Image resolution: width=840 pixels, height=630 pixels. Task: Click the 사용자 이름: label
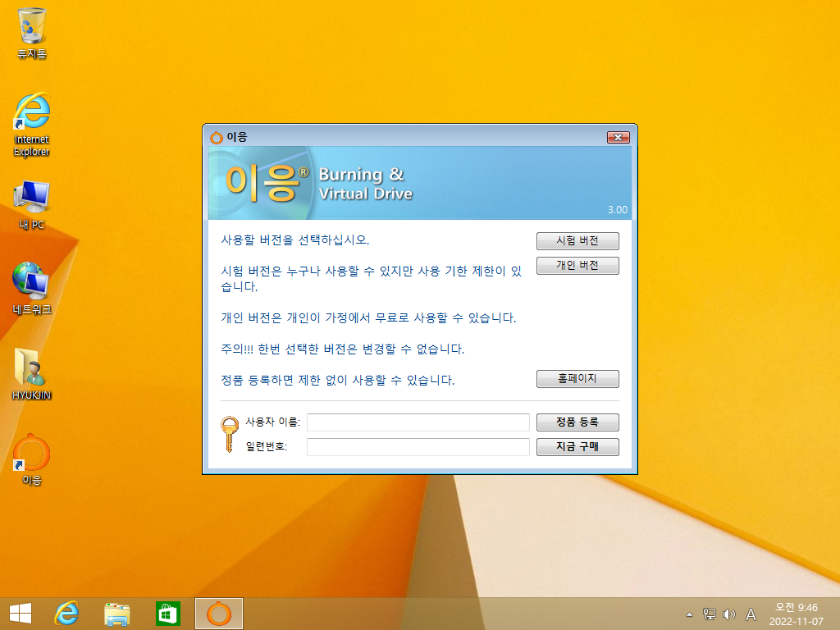coord(272,422)
